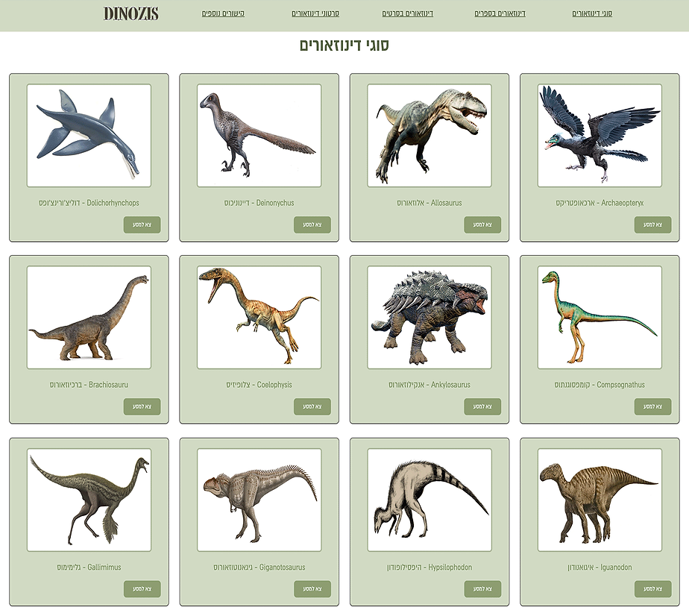Click the DINOZIS logo

tap(131, 13)
